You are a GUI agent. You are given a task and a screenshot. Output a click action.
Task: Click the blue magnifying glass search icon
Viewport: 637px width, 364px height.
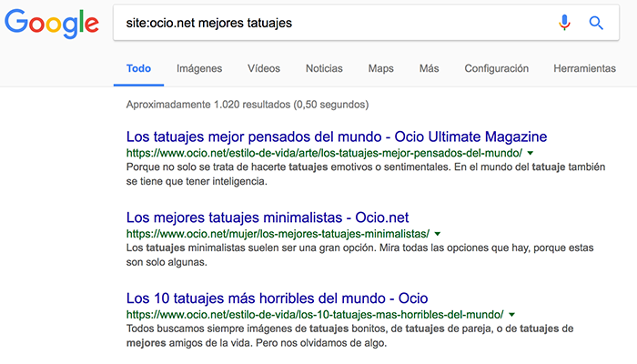pos(596,23)
